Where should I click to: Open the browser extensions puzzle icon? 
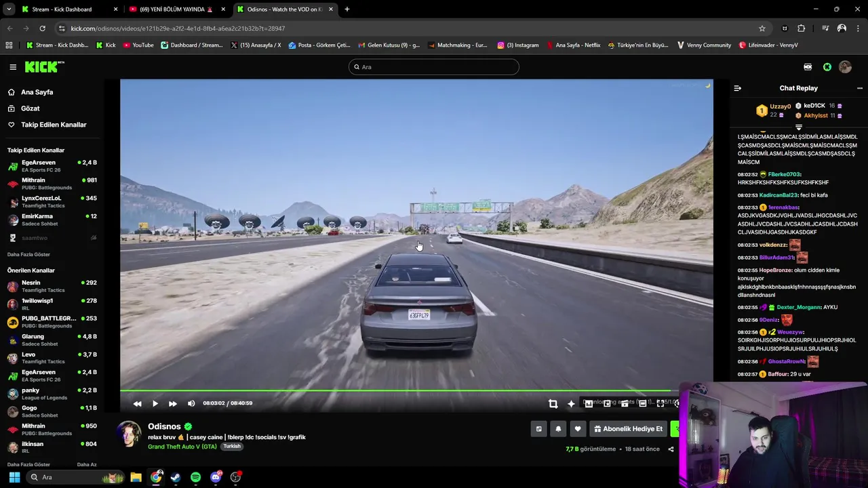802,28
